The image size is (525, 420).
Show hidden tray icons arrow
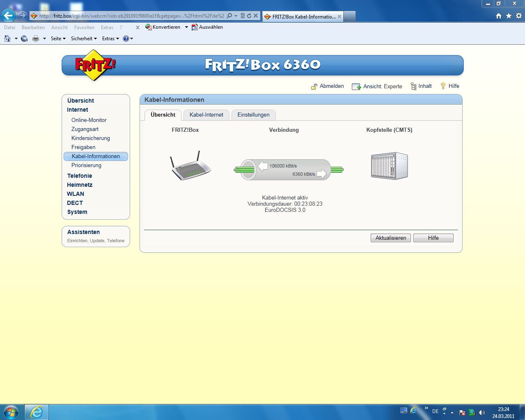point(452,412)
